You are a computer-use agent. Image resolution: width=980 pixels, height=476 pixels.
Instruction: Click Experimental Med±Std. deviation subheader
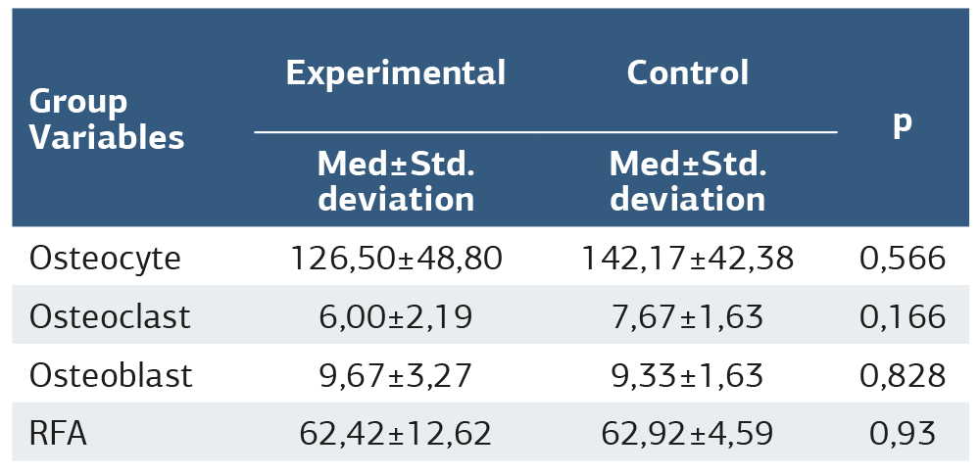tap(395, 181)
